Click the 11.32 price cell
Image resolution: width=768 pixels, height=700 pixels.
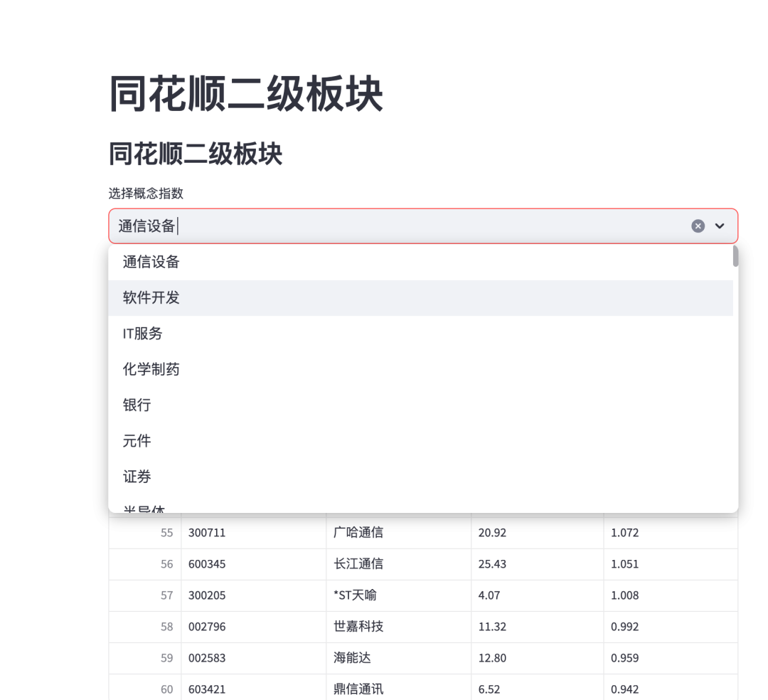tap(538, 627)
